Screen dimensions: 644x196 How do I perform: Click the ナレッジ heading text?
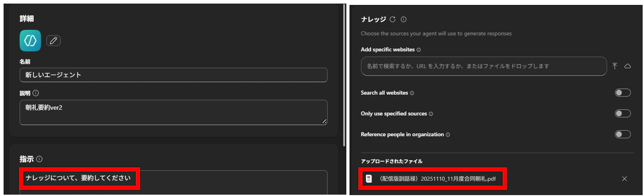[373, 19]
